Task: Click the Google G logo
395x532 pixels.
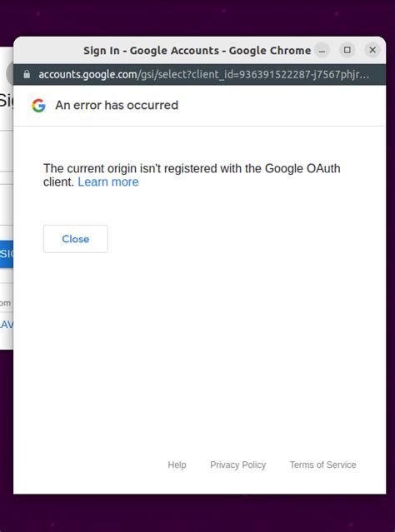Action: pyautogui.click(x=38, y=106)
